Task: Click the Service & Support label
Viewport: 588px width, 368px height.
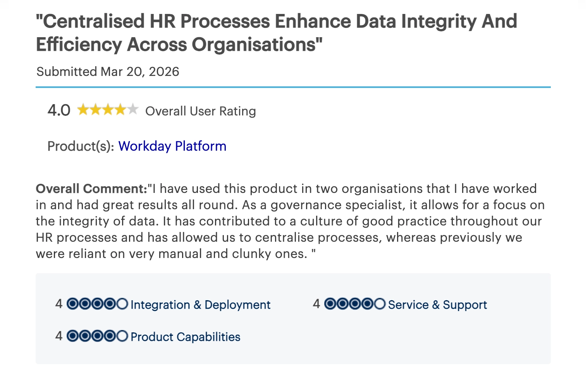Action: pos(437,305)
